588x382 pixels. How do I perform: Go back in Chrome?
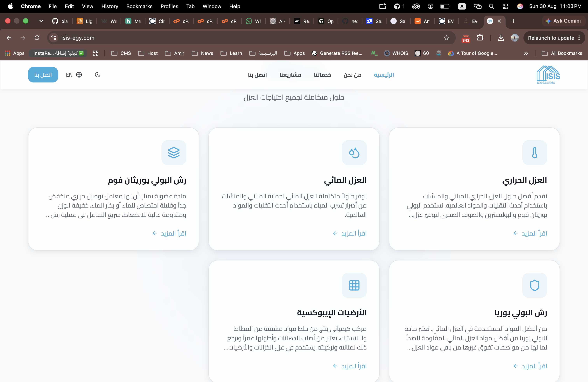pyautogui.click(x=9, y=38)
